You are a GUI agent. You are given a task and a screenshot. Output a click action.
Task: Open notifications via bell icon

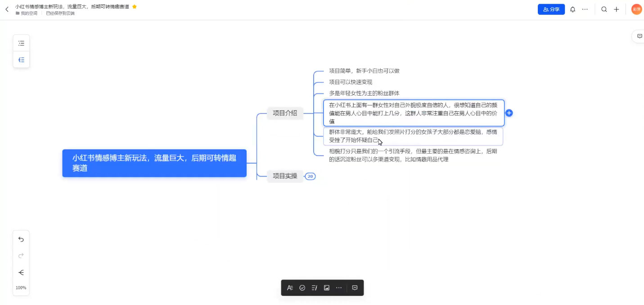(x=572, y=9)
